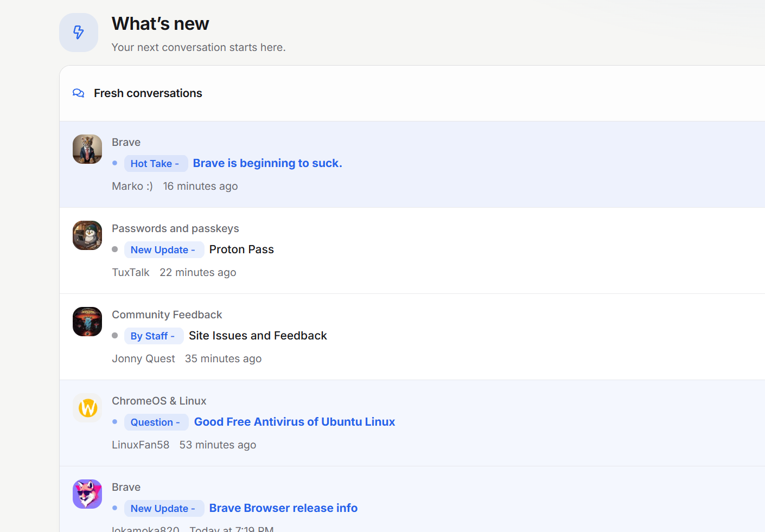Go to 'ChromeOS & Linux' forum
Image resolution: width=765 pixels, height=532 pixels.
pos(159,401)
